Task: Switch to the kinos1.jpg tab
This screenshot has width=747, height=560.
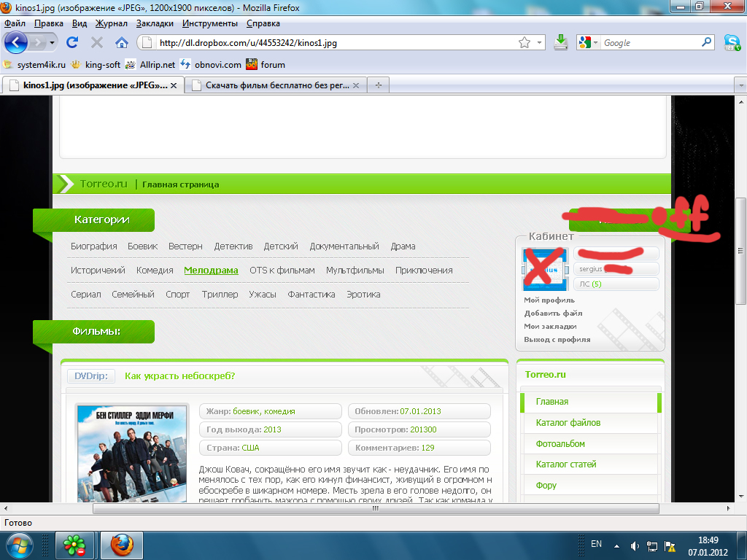Action: point(93,85)
